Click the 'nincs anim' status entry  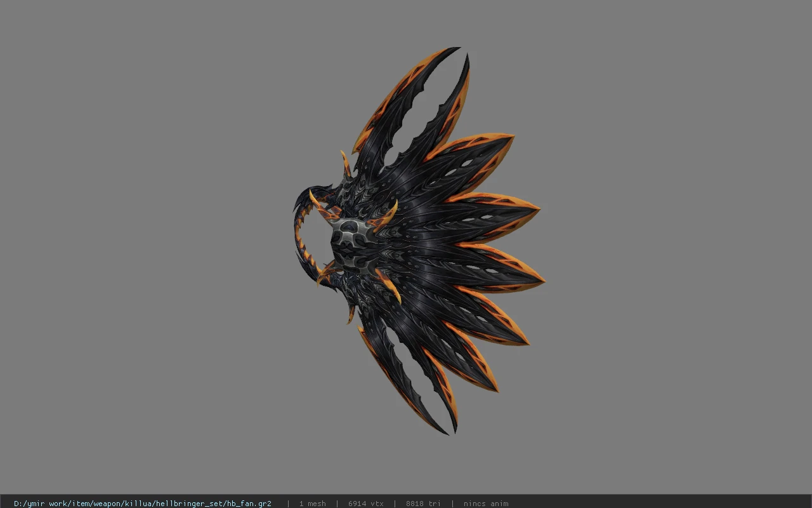[486, 504]
